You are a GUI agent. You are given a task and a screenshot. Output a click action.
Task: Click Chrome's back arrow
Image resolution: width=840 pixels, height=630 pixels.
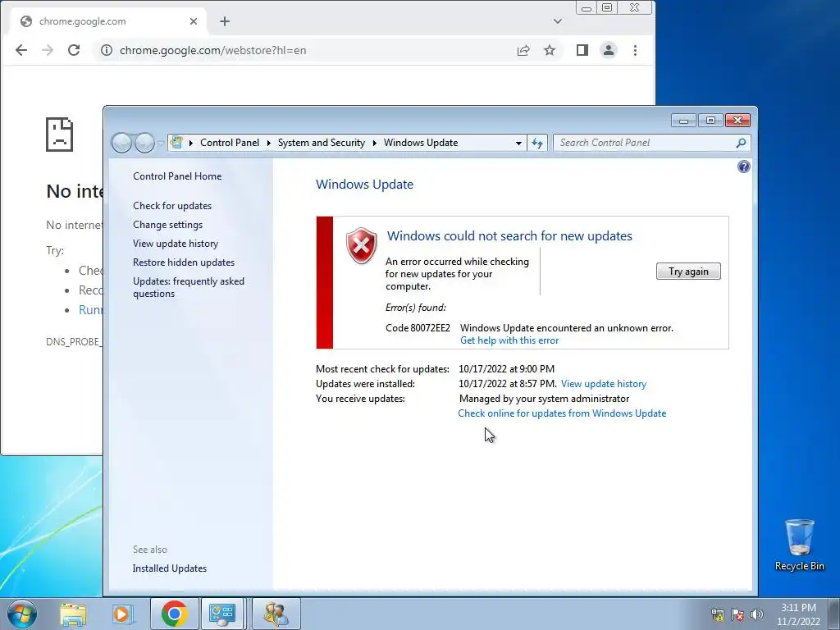(21, 50)
